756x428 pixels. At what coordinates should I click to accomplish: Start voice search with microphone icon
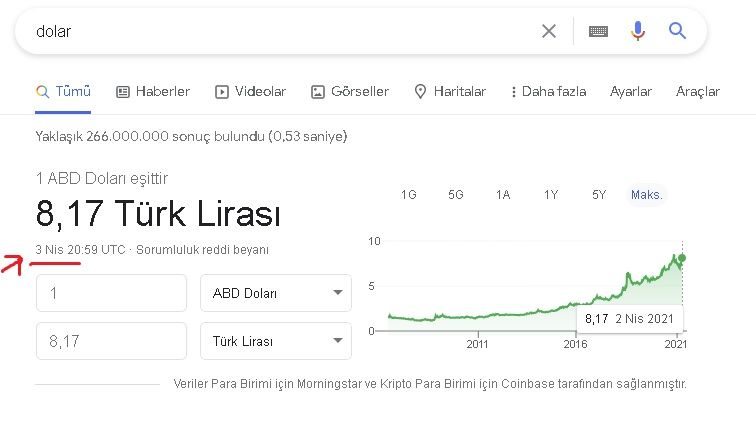click(637, 31)
